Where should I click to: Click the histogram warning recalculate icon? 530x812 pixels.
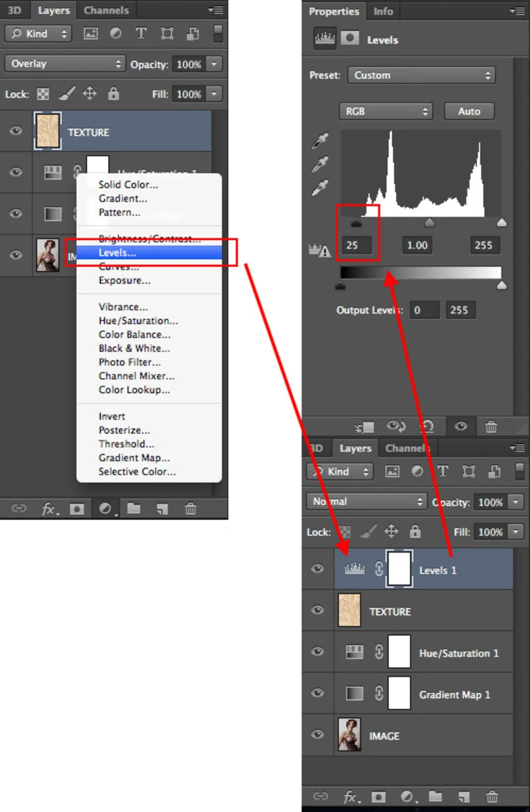pyautogui.click(x=320, y=250)
